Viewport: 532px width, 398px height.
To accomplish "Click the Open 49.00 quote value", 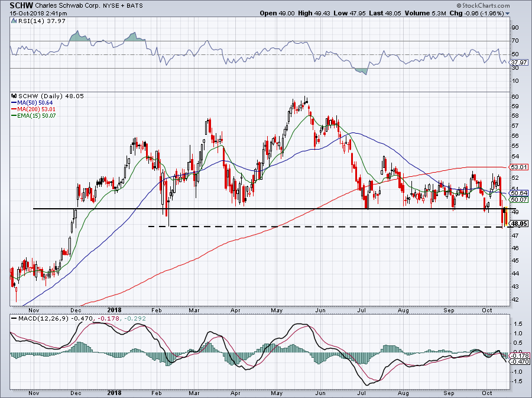I will point(277,13).
